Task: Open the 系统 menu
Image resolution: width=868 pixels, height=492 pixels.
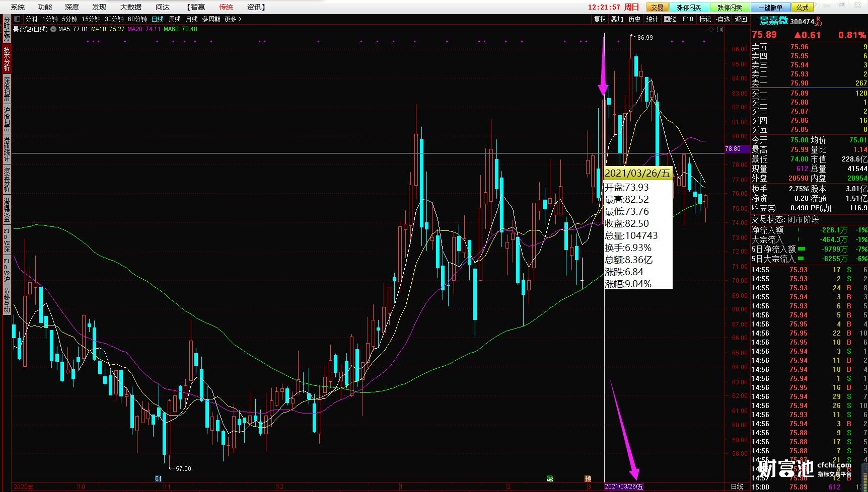Action: click(x=18, y=7)
